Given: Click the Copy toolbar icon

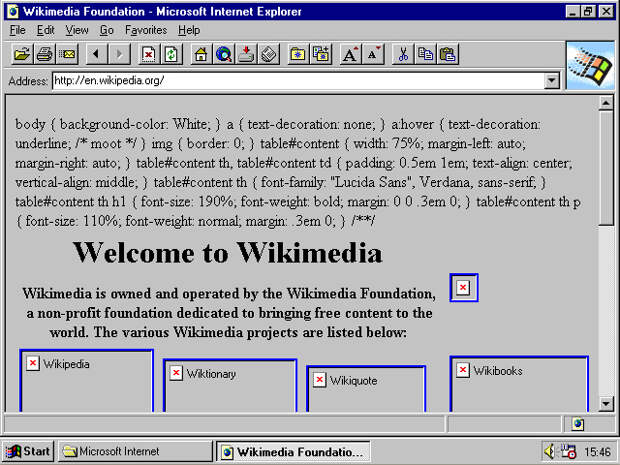Looking at the screenshot, I should (x=425, y=54).
